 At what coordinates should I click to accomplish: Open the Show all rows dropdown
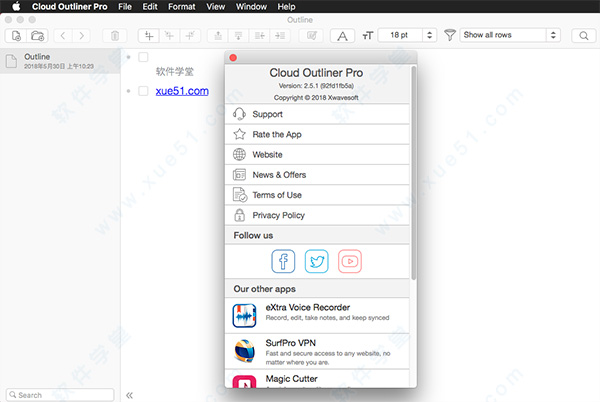click(x=510, y=35)
